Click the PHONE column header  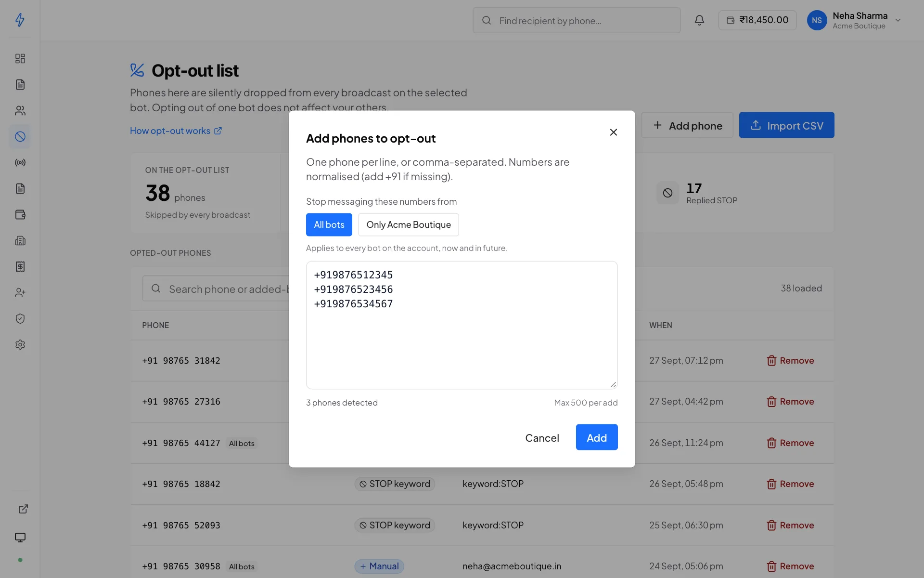coord(155,326)
